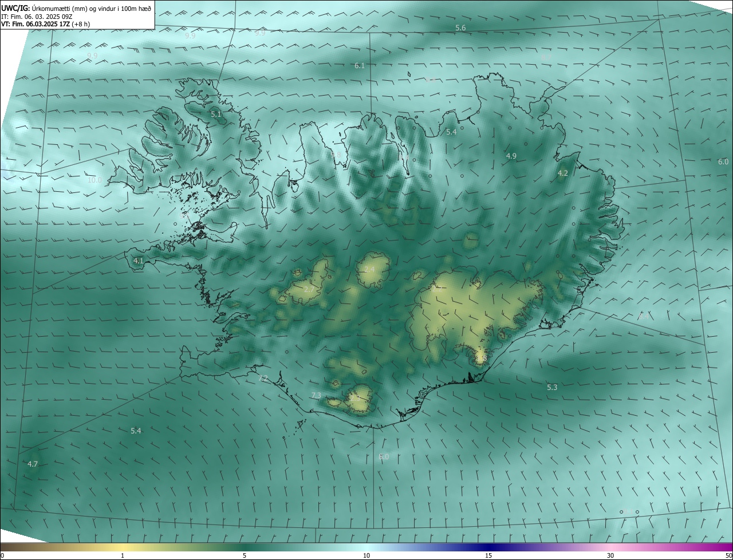Click the colour scale tick label 30
733x560 pixels.
tap(610, 555)
